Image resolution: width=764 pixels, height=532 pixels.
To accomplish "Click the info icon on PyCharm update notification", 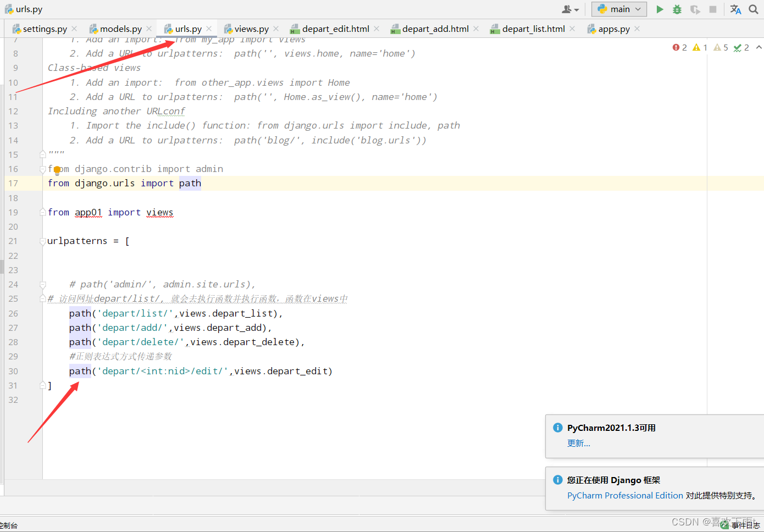I will [557, 428].
